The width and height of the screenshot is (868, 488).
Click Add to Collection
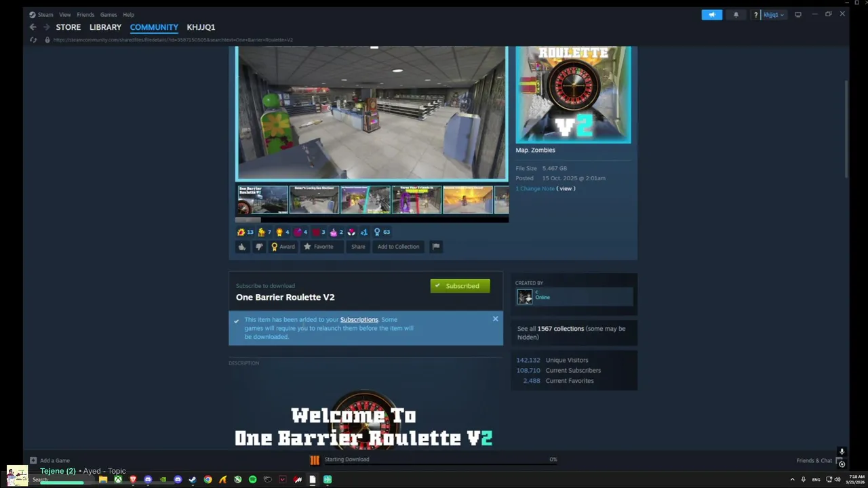(x=398, y=247)
